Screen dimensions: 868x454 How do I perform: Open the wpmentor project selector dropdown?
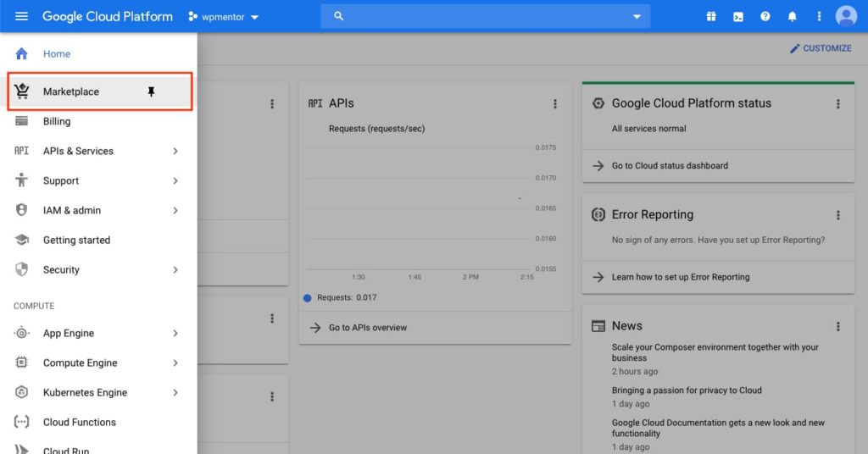pyautogui.click(x=224, y=17)
